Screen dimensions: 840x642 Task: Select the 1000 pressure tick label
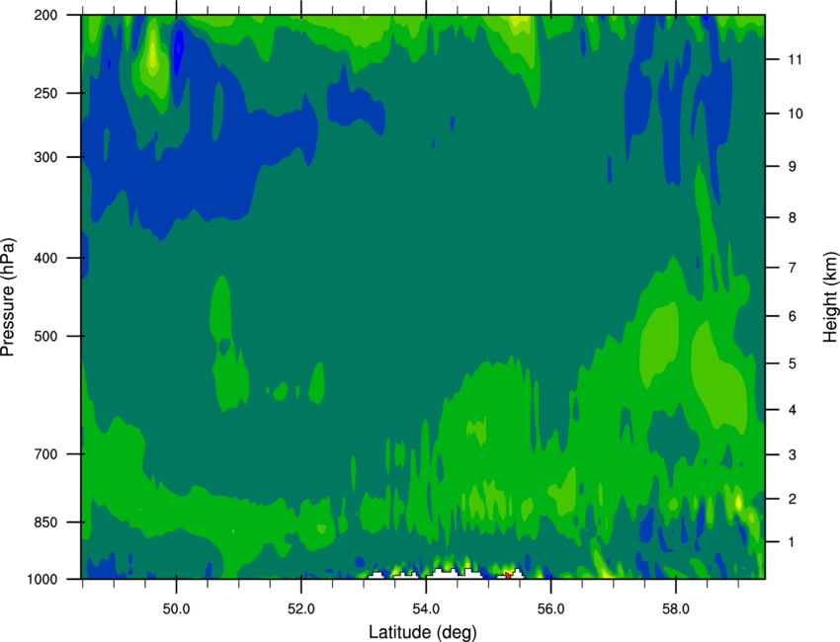click(42, 580)
